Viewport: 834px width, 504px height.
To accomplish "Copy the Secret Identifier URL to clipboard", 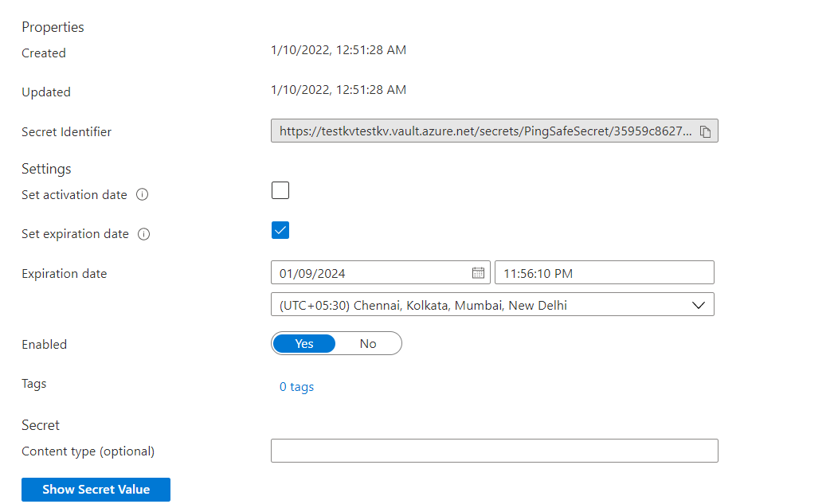I will click(705, 132).
